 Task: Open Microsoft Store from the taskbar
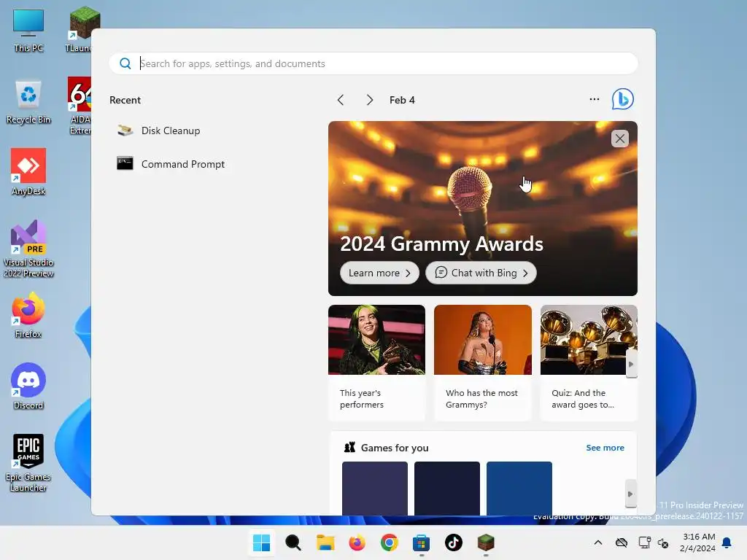[421, 542]
